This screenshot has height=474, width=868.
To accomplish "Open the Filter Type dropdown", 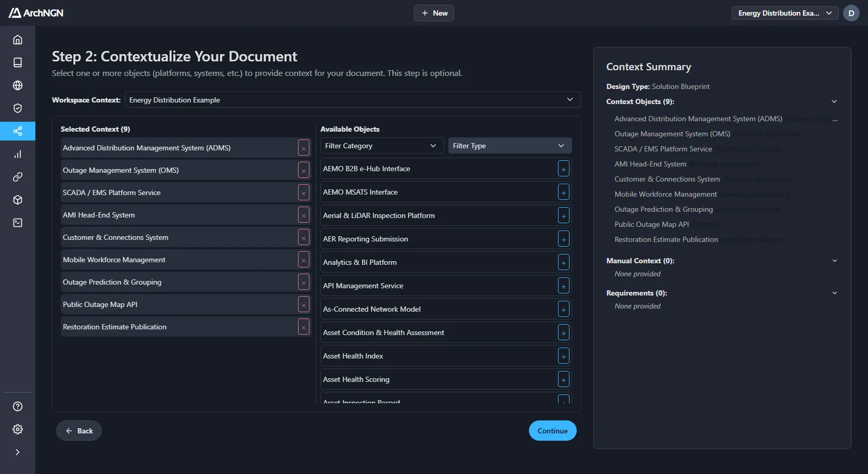I will pos(510,146).
